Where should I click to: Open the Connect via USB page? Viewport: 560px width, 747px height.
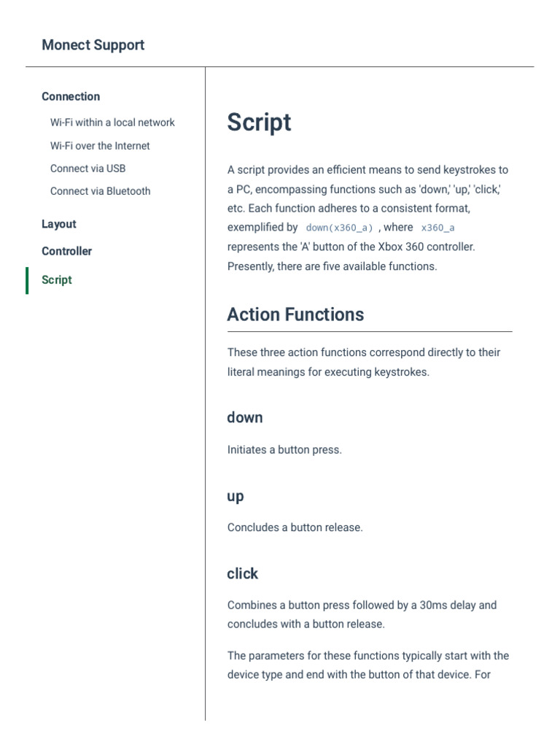click(87, 169)
